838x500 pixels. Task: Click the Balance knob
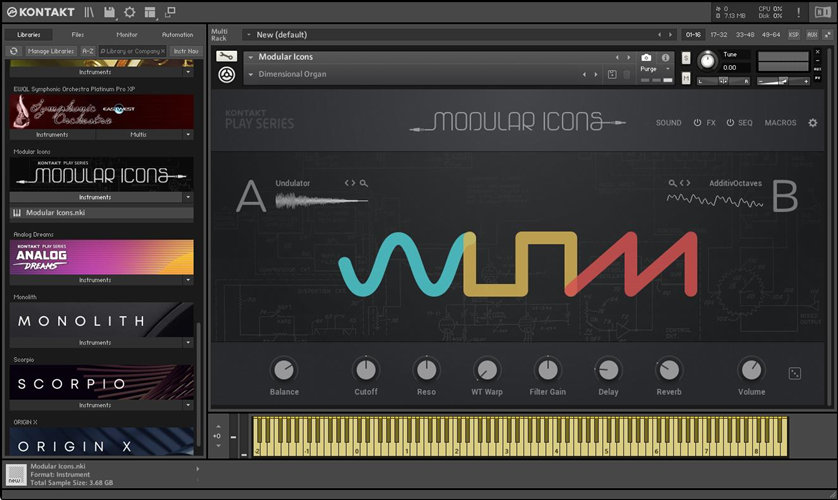284,370
